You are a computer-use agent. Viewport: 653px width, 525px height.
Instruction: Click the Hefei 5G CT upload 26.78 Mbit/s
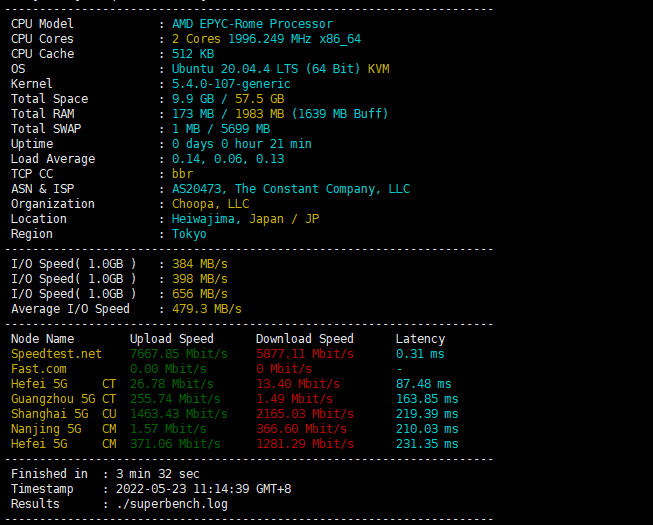172,383
